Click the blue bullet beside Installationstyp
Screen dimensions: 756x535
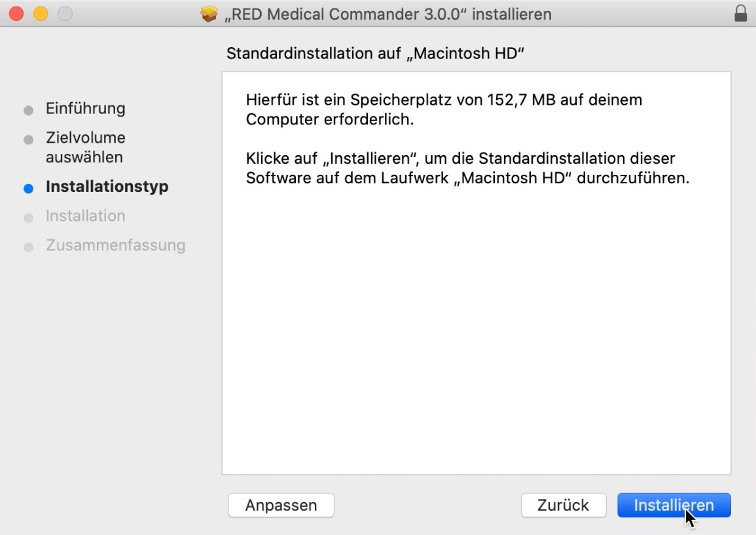[28, 189]
